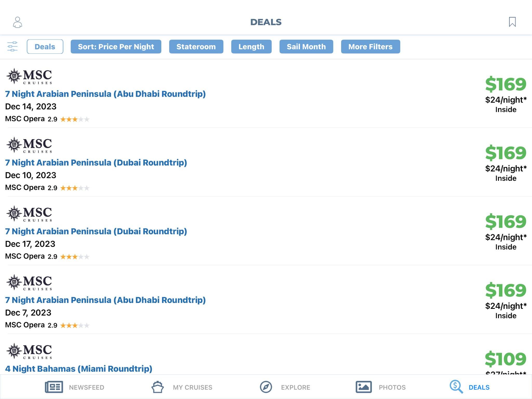The image size is (532, 399).
Task: Tap the Photos picture icon
Action: tap(363, 387)
